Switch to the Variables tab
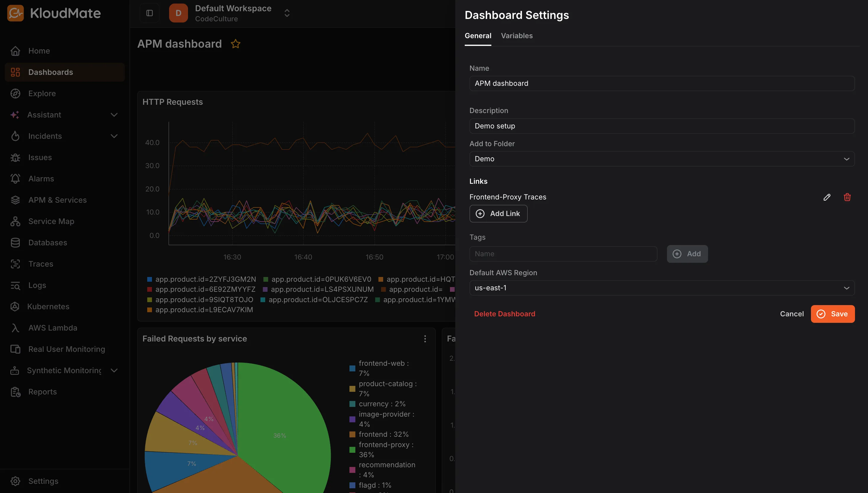This screenshot has height=493, width=868. [517, 36]
